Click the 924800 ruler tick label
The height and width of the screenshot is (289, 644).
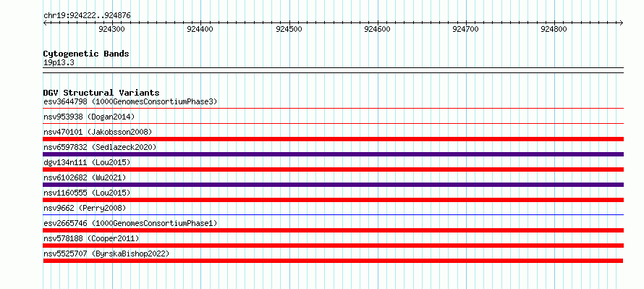(x=554, y=29)
